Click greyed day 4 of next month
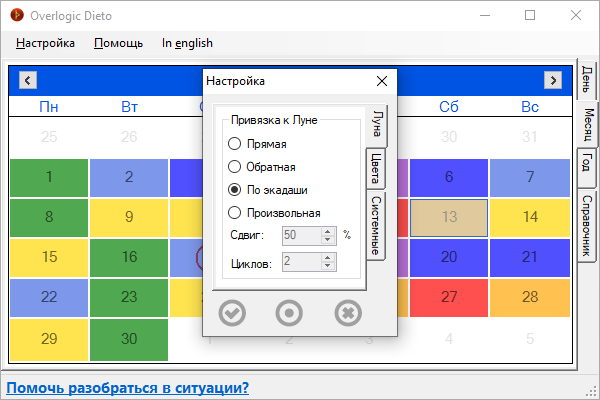Viewport: 600px width, 400px height. pyautogui.click(x=449, y=339)
